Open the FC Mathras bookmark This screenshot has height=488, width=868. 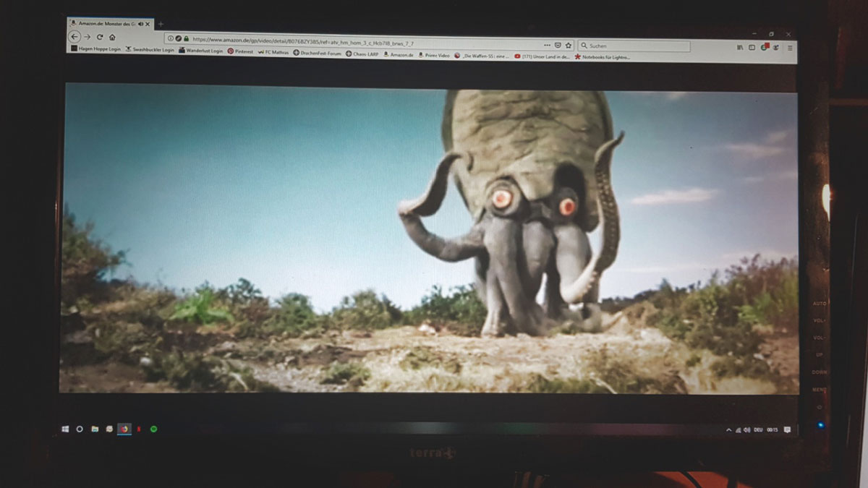(273, 52)
